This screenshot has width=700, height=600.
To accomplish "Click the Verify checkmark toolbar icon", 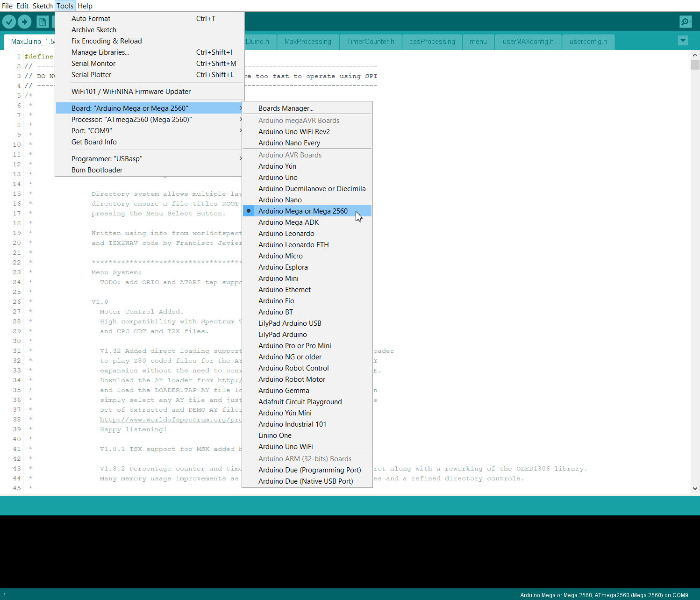I will (9, 21).
